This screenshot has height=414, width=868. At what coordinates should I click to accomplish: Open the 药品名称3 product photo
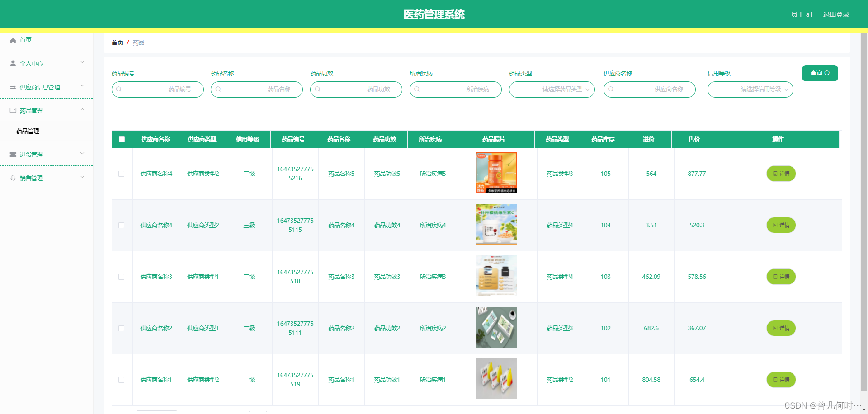click(x=496, y=276)
